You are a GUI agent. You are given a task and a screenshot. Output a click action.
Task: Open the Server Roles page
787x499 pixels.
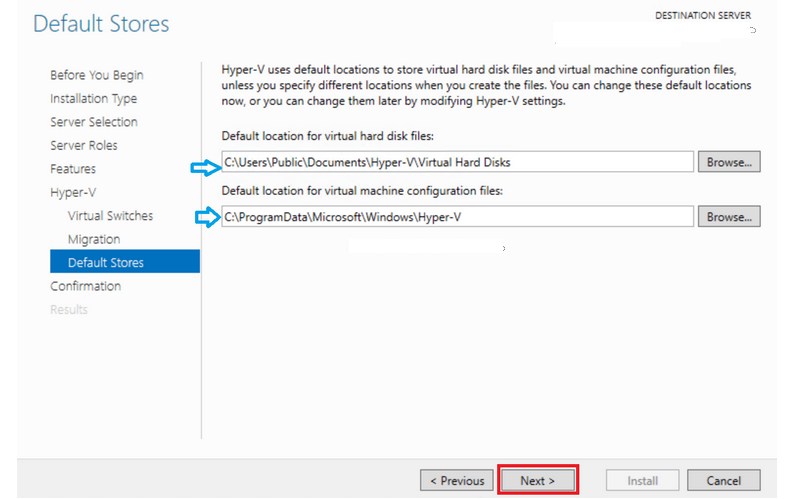[x=84, y=146]
